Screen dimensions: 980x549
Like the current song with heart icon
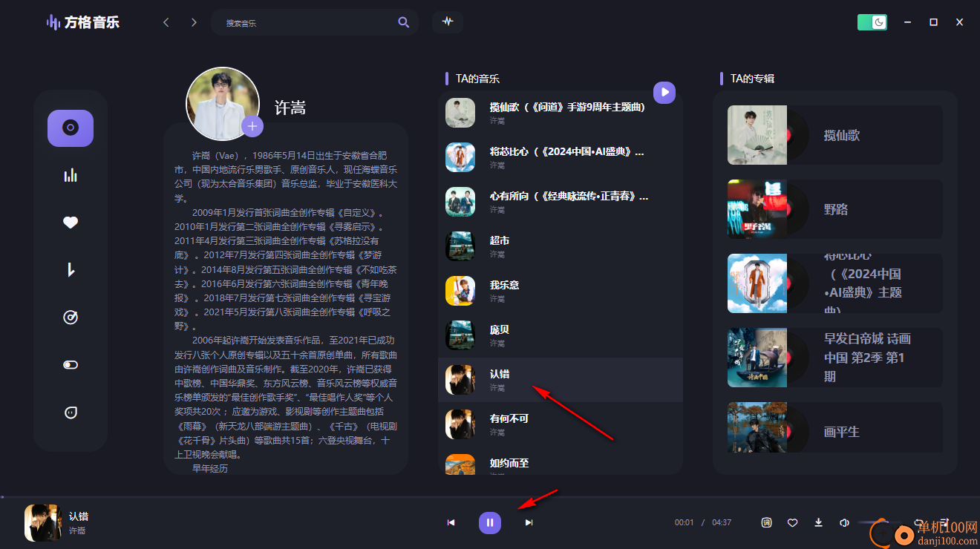792,522
